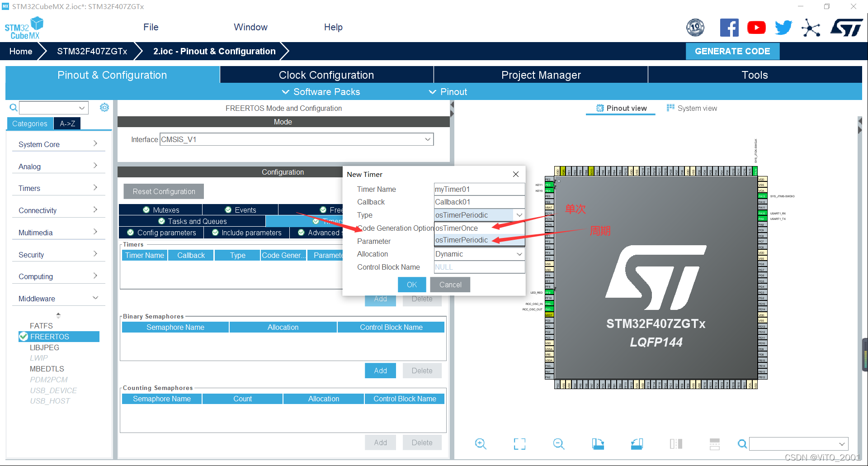868x466 pixels.
Task: Collapse the configuration panel with splitter arrow
Action: (x=452, y=105)
